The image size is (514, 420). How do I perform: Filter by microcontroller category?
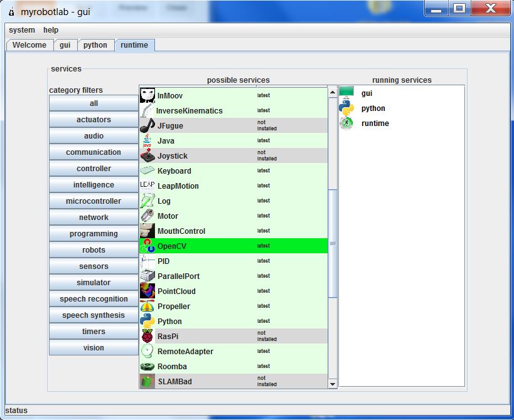click(94, 201)
